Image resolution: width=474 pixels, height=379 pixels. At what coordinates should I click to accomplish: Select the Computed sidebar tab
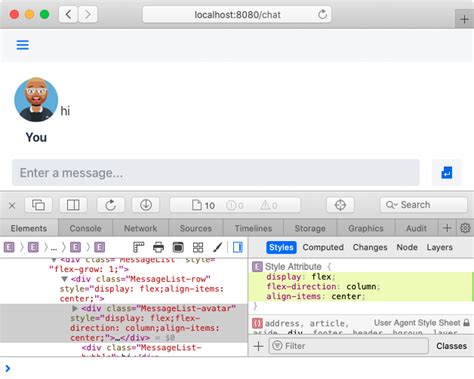[323, 247]
